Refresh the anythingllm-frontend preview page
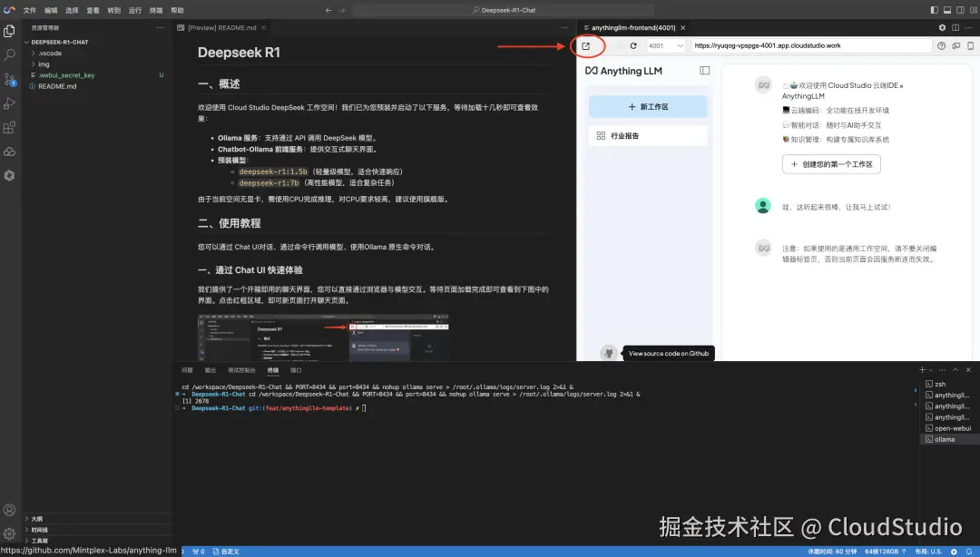The height and width of the screenshot is (557, 980). coord(632,45)
